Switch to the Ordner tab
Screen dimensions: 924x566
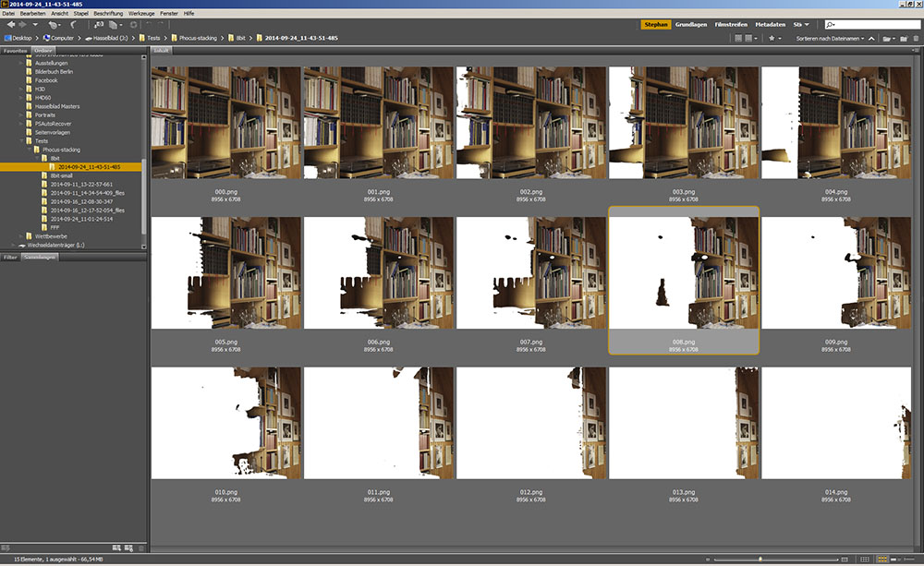pyautogui.click(x=43, y=51)
